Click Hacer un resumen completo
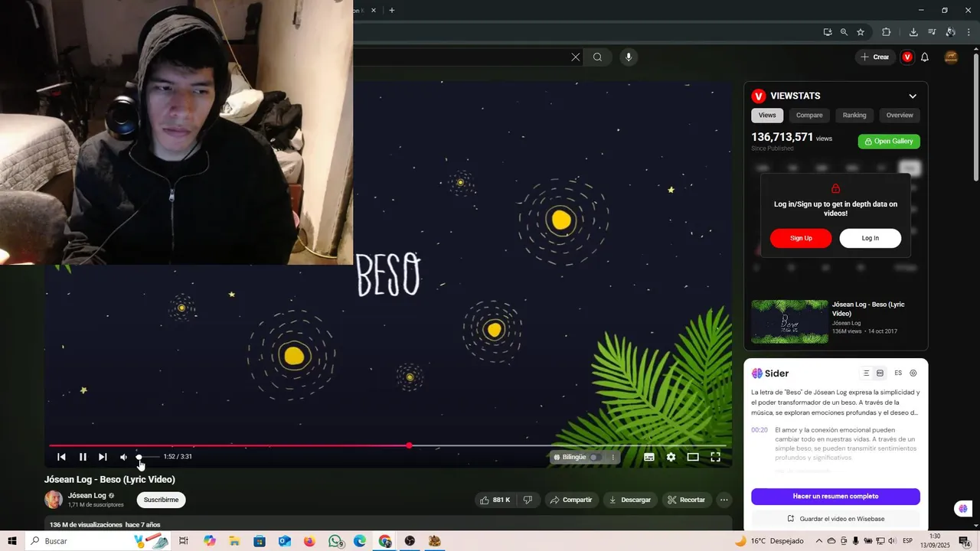 [x=835, y=497]
